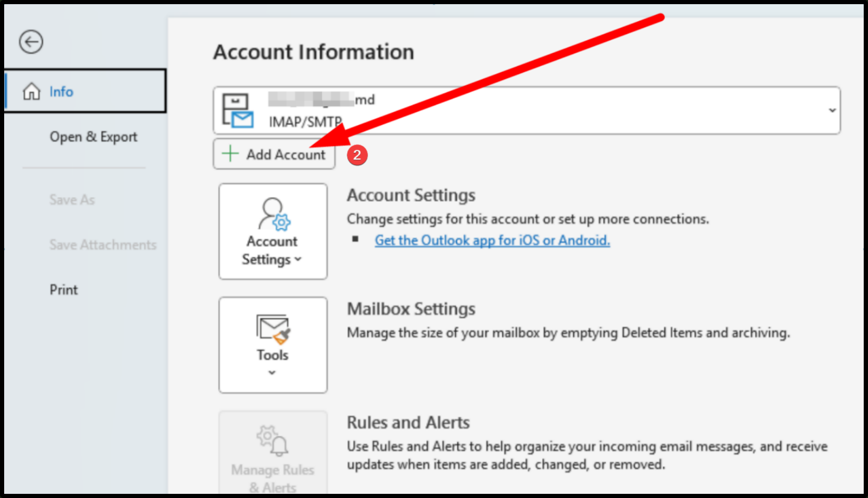Choose Save As in the sidebar
The image size is (868, 498).
[72, 199]
